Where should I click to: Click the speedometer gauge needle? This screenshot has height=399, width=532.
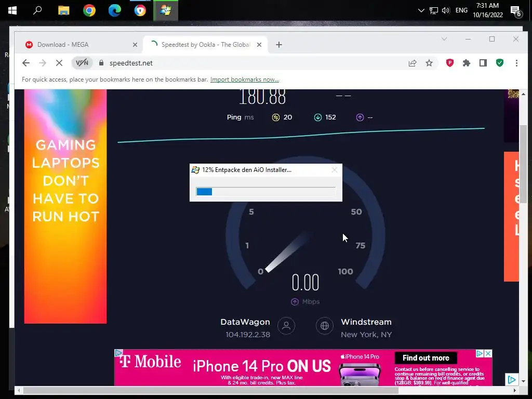pos(288,252)
